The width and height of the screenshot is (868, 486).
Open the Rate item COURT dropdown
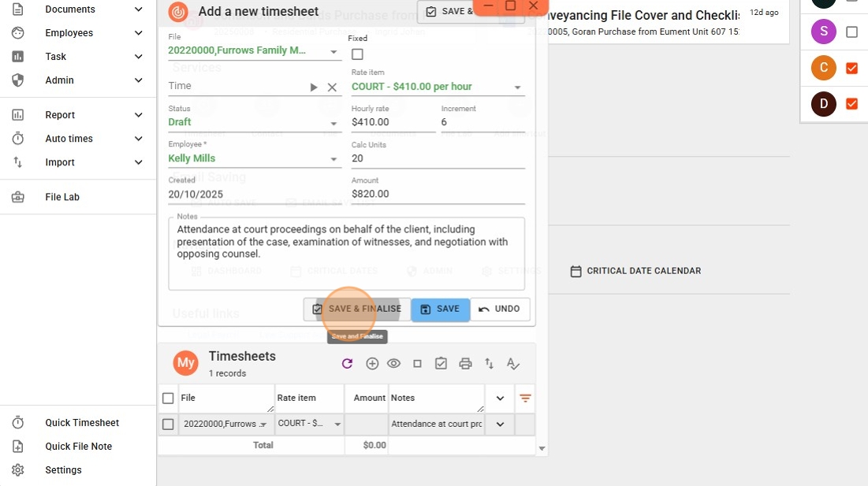tap(517, 87)
